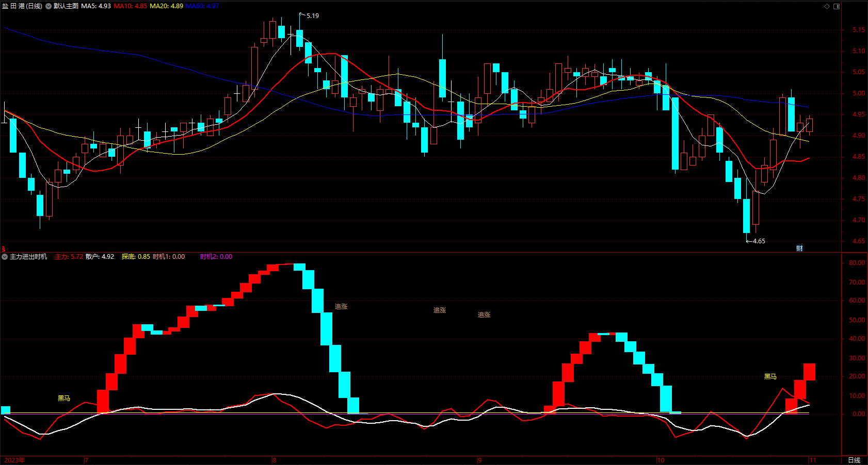
Task: Click the 默认主图 label
Action: 66,6
